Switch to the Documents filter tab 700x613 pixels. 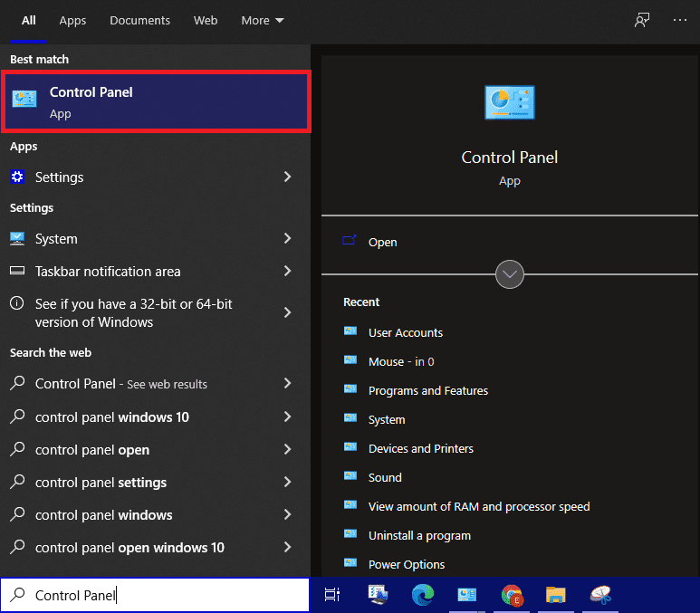pyautogui.click(x=139, y=21)
